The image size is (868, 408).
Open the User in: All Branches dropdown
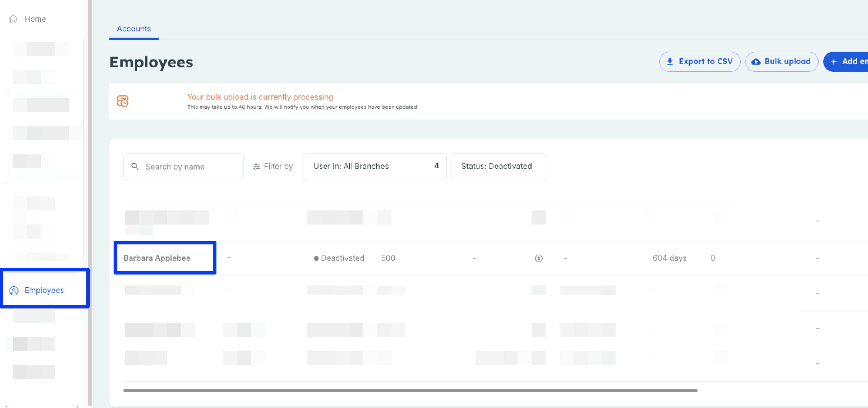pyautogui.click(x=374, y=167)
